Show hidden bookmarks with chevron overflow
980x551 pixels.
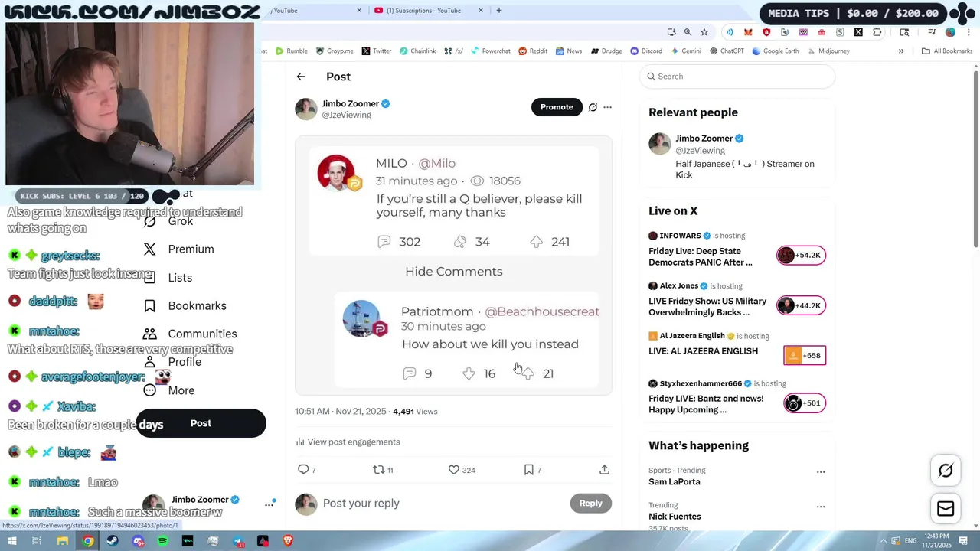tap(901, 51)
